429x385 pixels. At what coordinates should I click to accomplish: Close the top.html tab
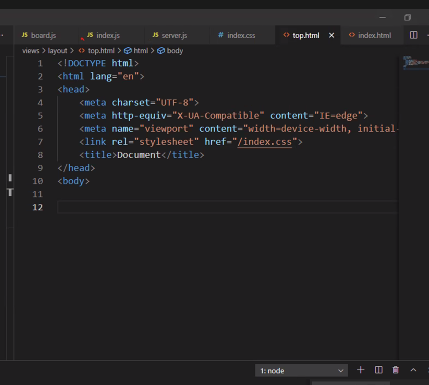pyautogui.click(x=331, y=35)
